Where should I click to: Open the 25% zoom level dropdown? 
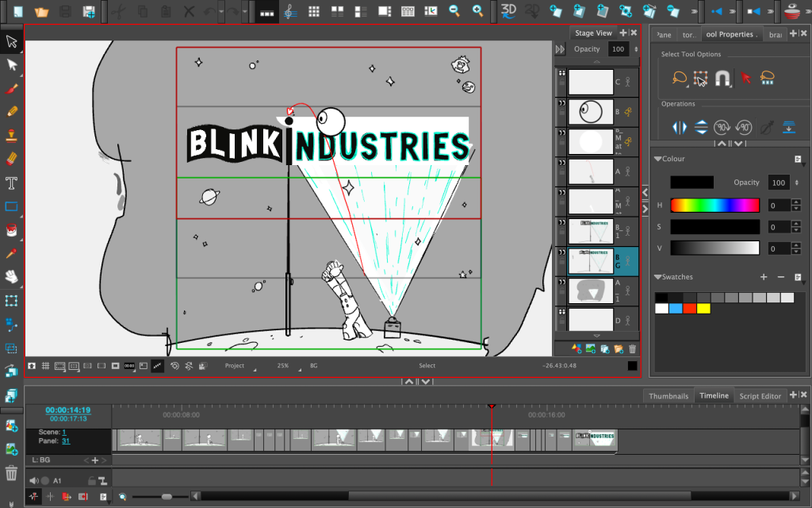(284, 366)
